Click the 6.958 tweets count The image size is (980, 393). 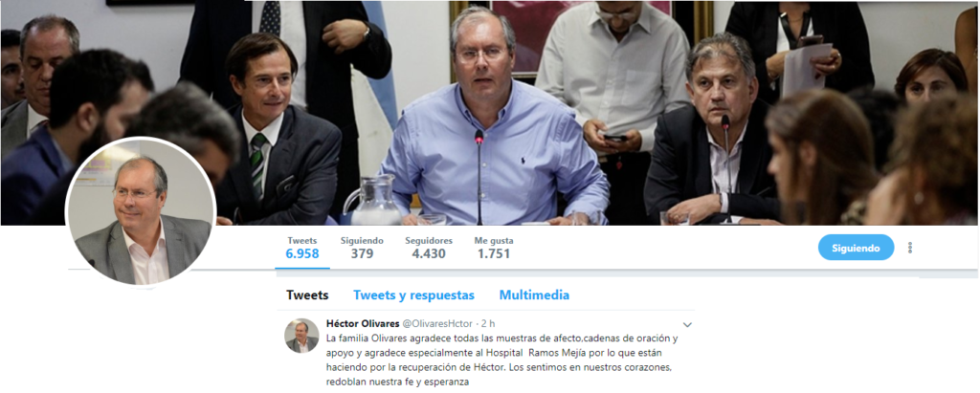pos(302,253)
